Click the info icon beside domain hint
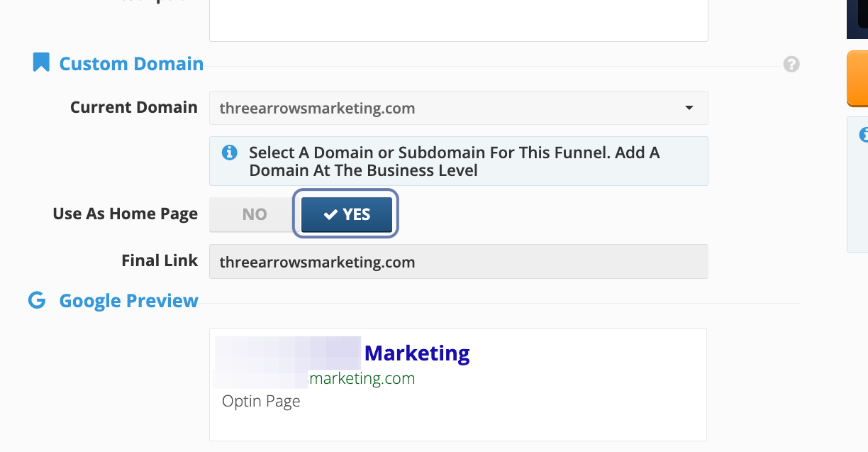The width and height of the screenshot is (868, 452). pos(229,153)
